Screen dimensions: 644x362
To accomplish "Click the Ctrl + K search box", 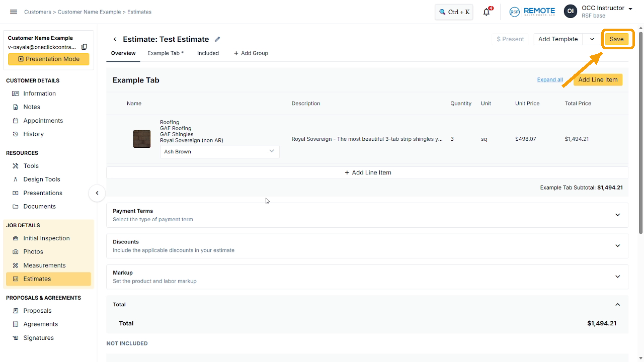I will (x=454, y=12).
